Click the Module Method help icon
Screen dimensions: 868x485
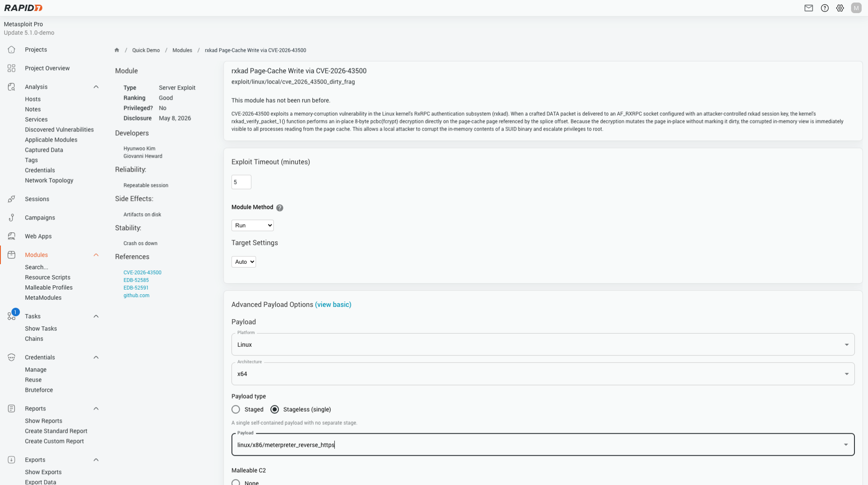(x=280, y=208)
